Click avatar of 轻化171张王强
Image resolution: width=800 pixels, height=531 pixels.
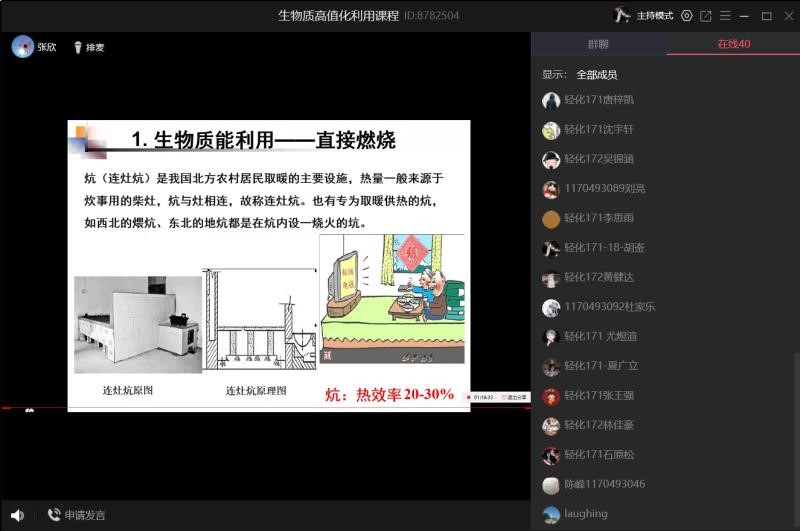tap(551, 396)
